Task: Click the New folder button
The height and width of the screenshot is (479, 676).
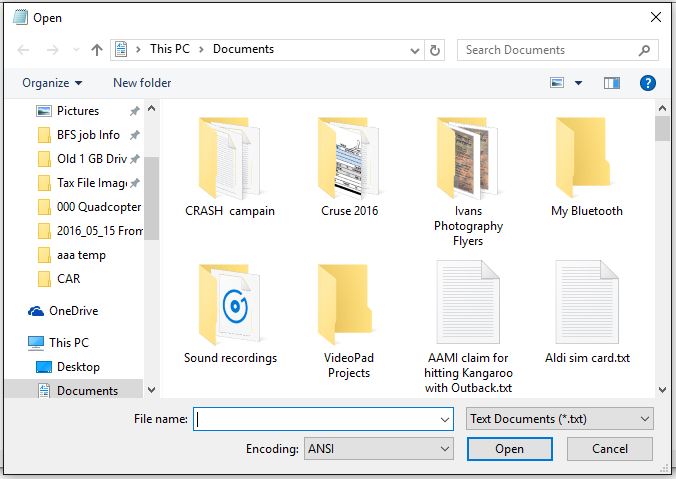Action: point(142,83)
